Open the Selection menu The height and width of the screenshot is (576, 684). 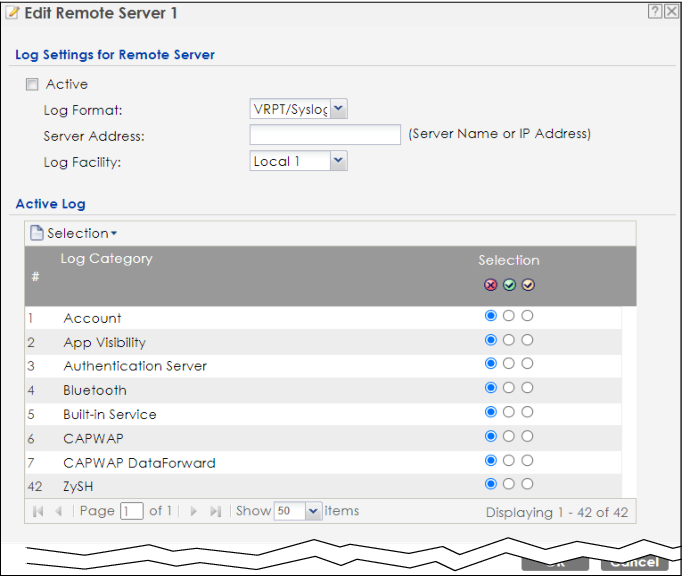point(75,233)
